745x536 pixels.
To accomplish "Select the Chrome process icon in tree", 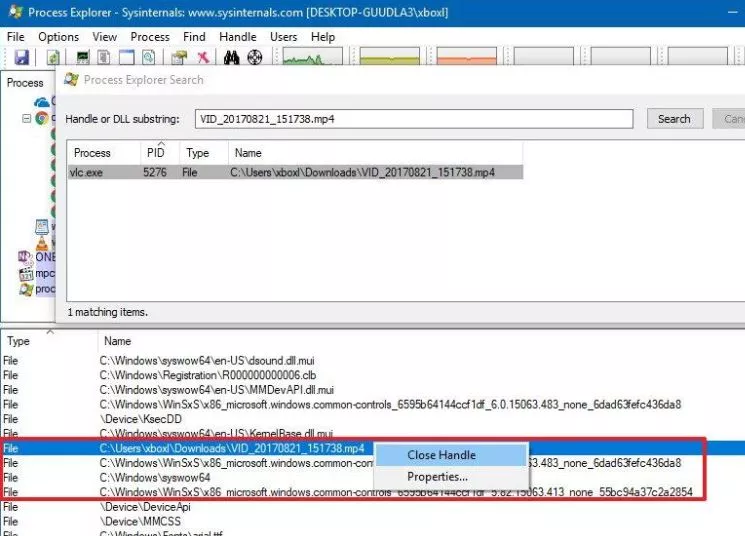I will [x=42, y=118].
